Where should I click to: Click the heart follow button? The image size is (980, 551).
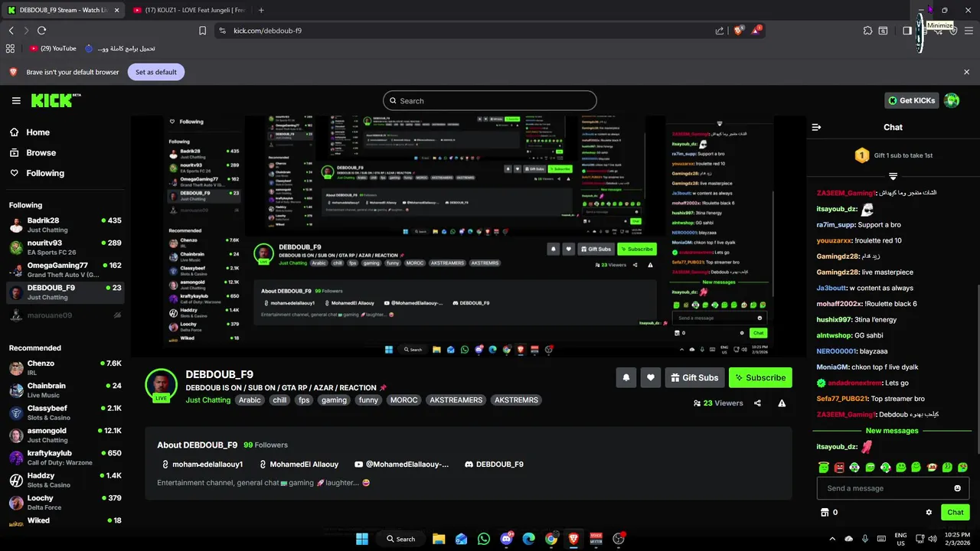[651, 377]
